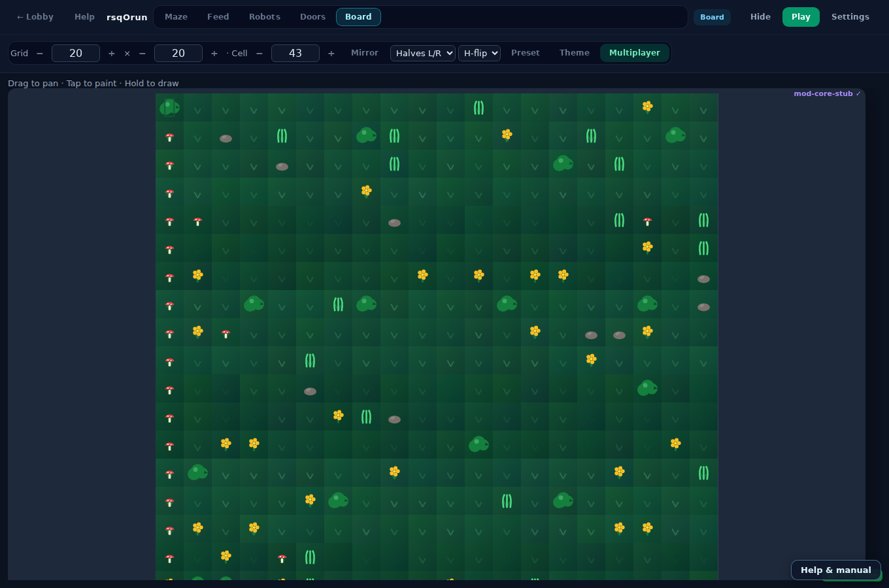Open the Robots tab
The width and height of the screenshot is (889, 588).
264,17
